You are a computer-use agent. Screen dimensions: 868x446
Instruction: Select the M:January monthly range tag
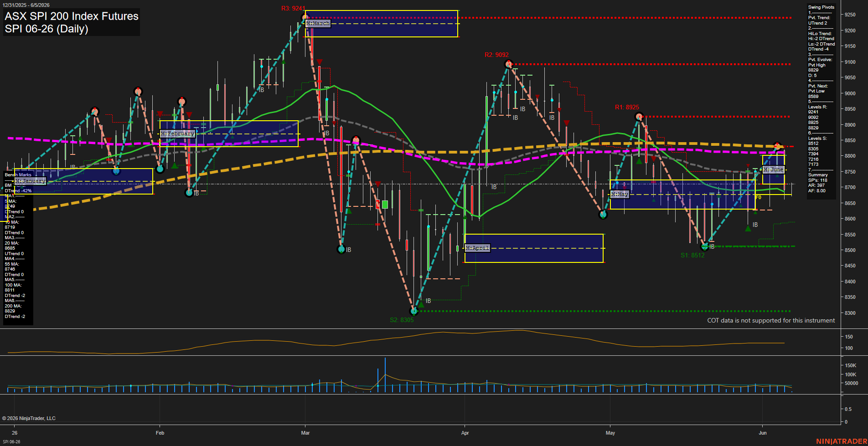(x=31, y=181)
